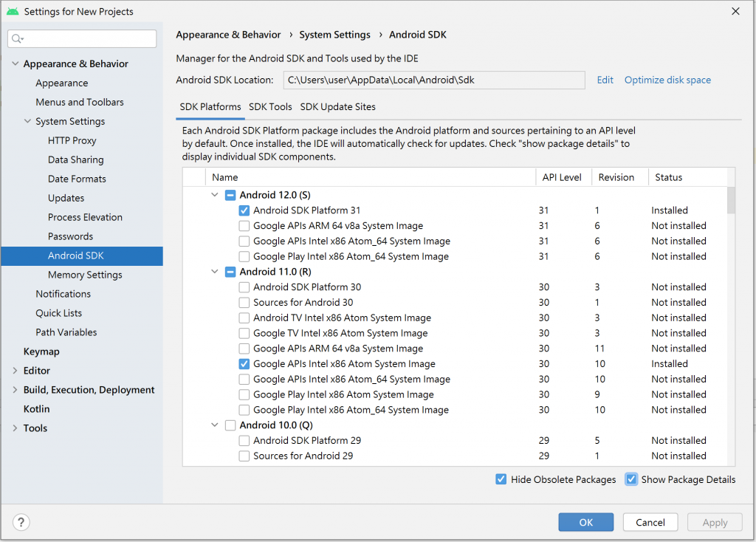756x542 pixels.
Task: Expand Build, Execution, Deployment section
Action: pos(16,390)
